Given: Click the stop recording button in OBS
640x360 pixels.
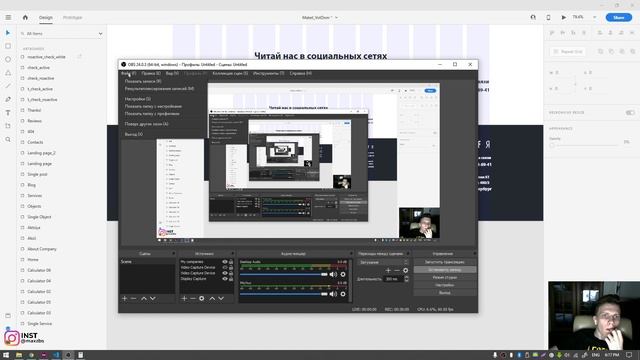Looking at the screenshot, I should pyautogui.click(x=444, y=270).
